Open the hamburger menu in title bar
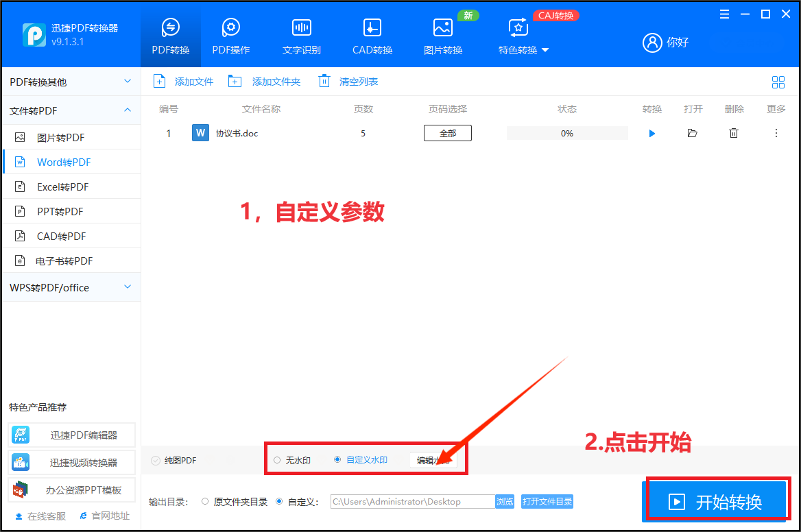This screenshot has width=801, height=532. pyautogui.click(x=724, y=14)
